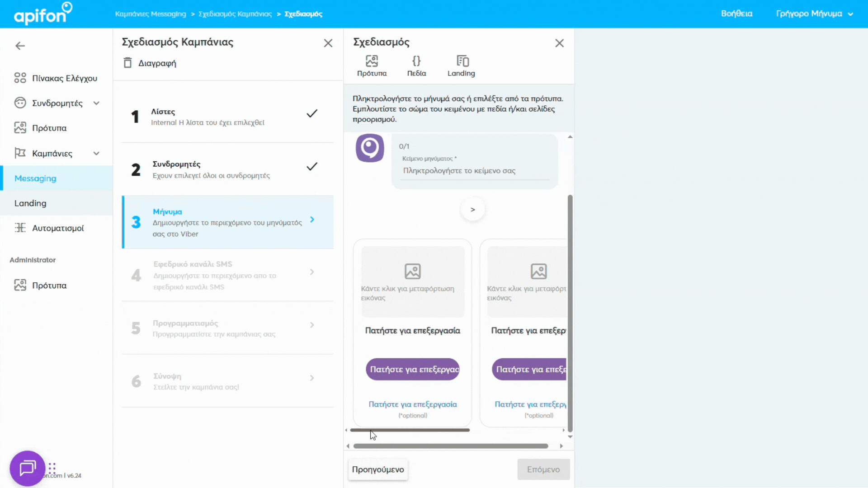The width and height of the screenshot is (868, 488).
Task: Open Πίνακας Ελέγχου dashboard icon
Action: [20, 78]
